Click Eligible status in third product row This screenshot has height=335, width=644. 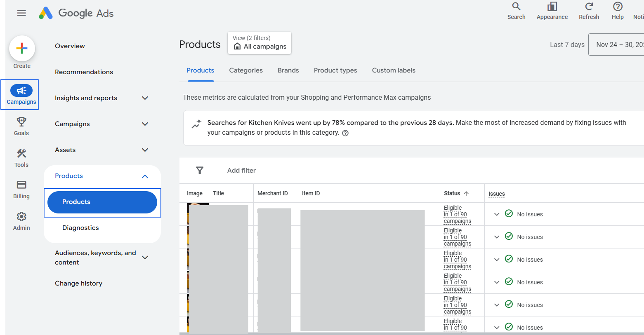(457, 260)
